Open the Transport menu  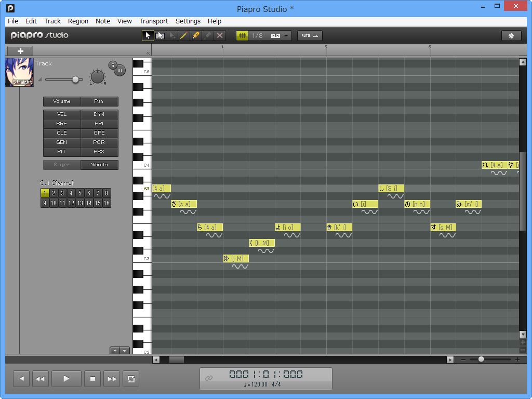tap(154, 21)
